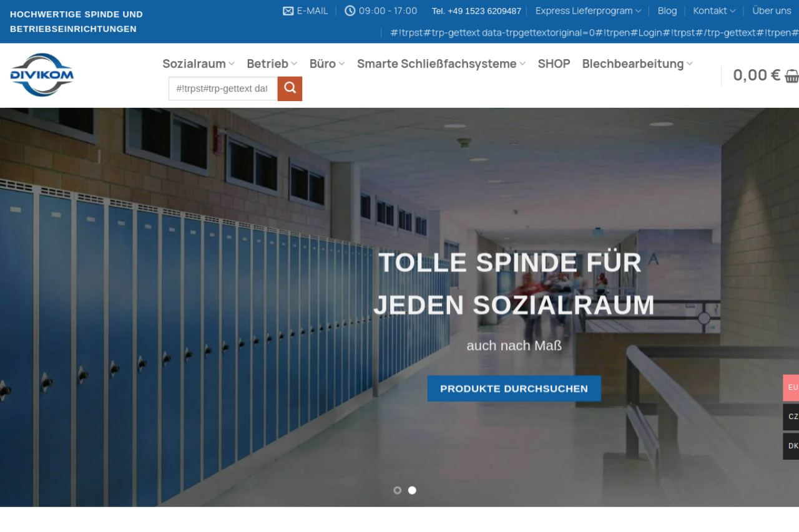799x532 pixels.
Task: Expand the Sozialraum menu
Action: click(x=199, y=64)
